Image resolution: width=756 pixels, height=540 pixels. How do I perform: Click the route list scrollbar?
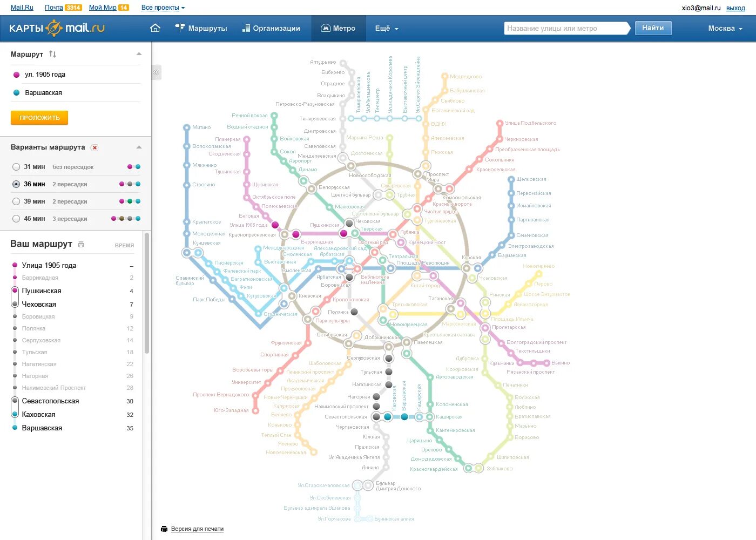pos(147,293)
